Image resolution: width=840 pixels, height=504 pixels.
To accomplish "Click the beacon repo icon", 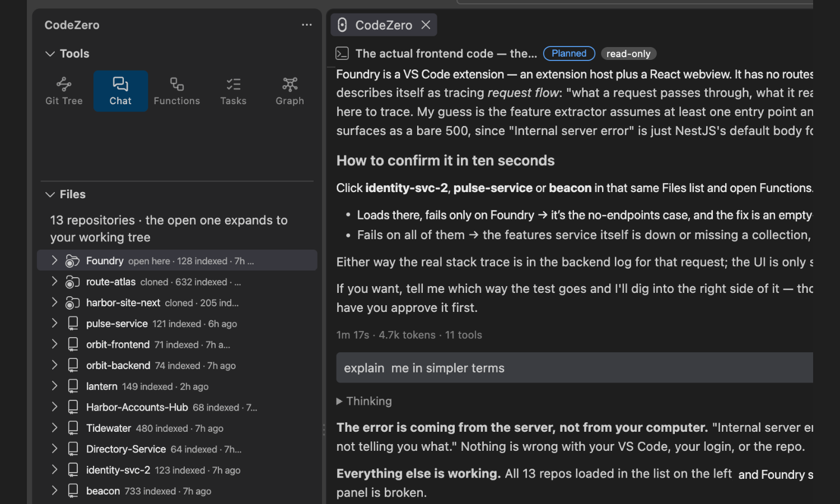I will [73, 491].
